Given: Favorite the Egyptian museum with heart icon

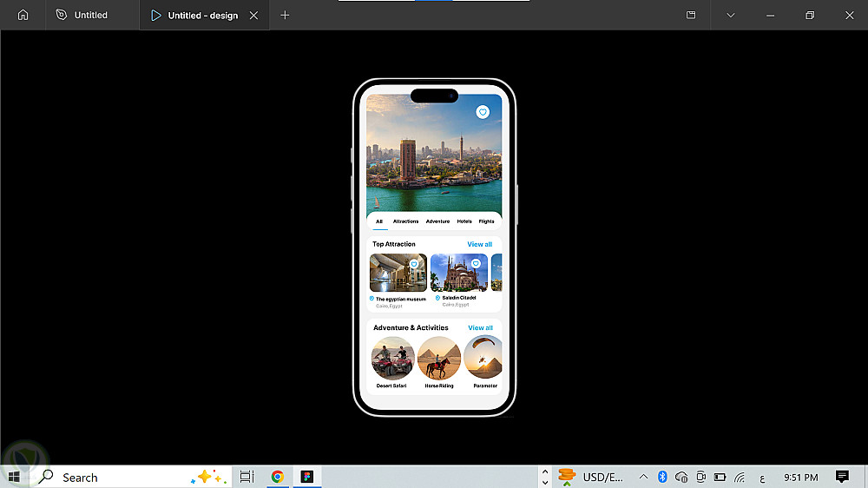Looking at the screenshot, I should click(414, 264).
